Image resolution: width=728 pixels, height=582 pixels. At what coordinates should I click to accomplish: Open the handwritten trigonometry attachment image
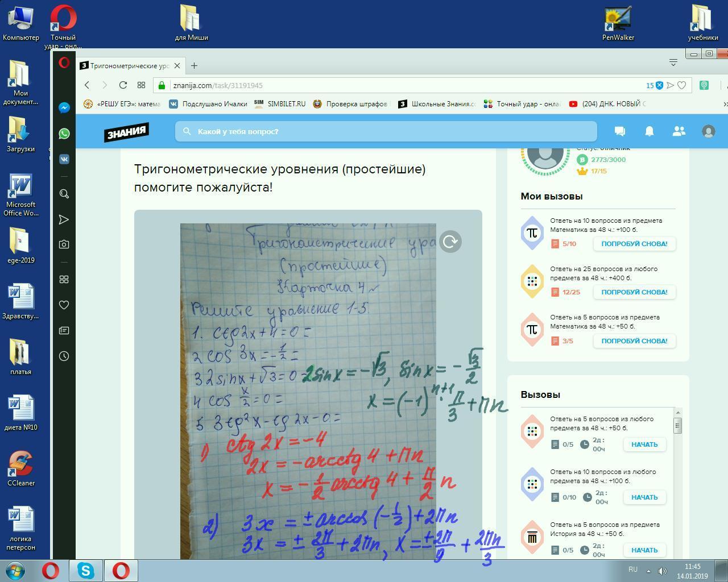pyautogui.click(x=308, y=391)
